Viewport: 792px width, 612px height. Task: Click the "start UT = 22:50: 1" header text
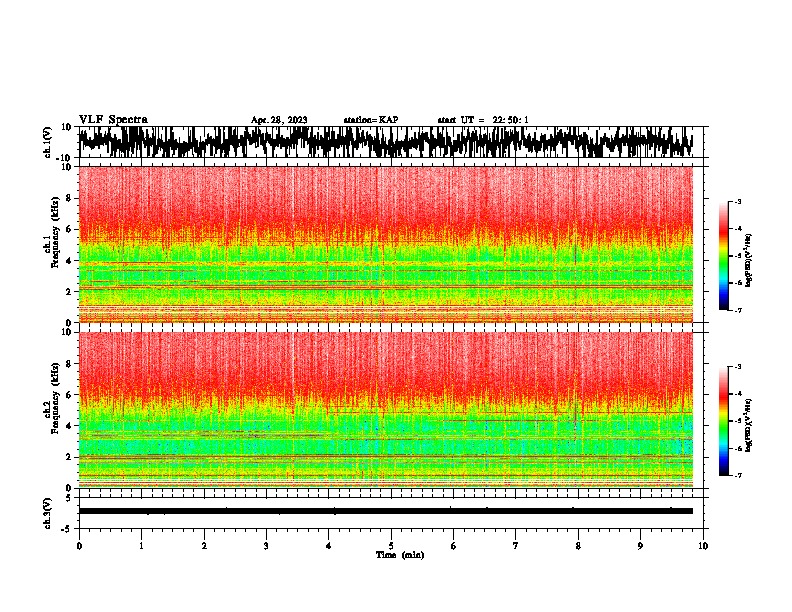point(483,120)
